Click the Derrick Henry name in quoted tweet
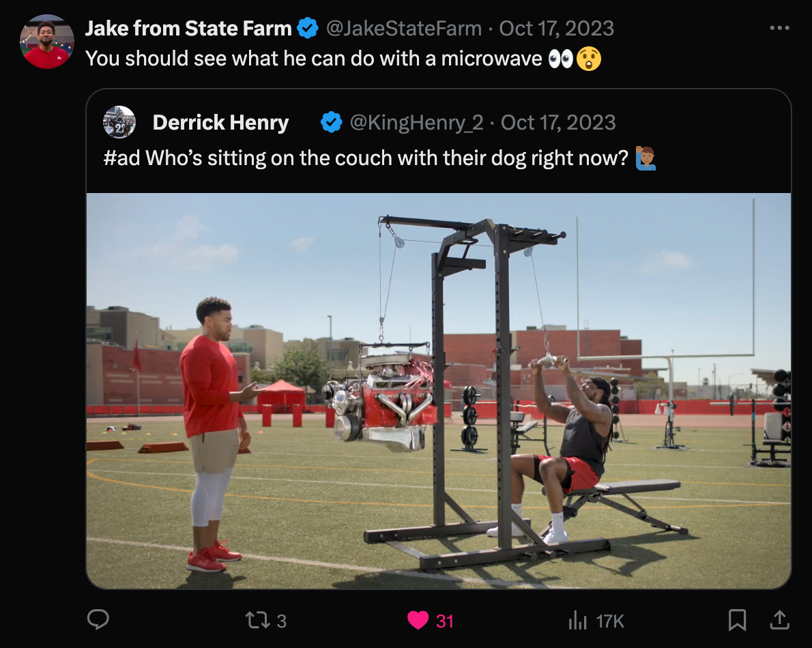The image size is (812, 648). pyautogui.click(x=220, y=123)
